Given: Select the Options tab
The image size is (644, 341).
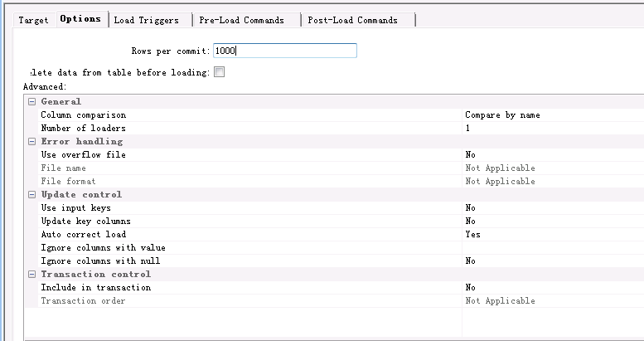Looking at the screenshot, I should 80,18.
